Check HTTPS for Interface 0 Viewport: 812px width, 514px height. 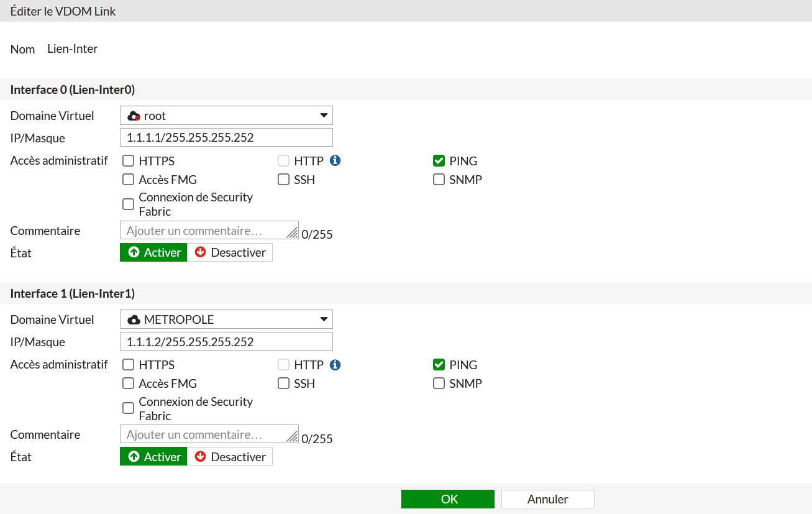pyautogui.click(x=128, y=160)
